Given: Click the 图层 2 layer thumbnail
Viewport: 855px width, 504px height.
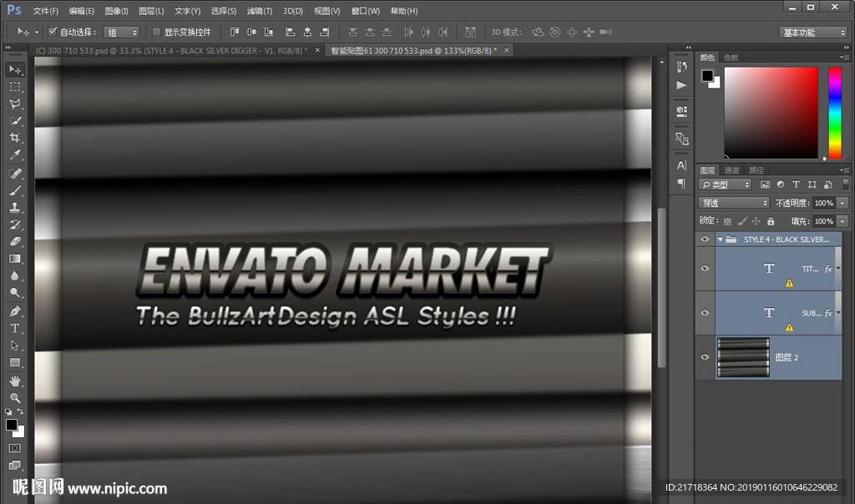Looking at the screenshot, I should click(743, 357).
